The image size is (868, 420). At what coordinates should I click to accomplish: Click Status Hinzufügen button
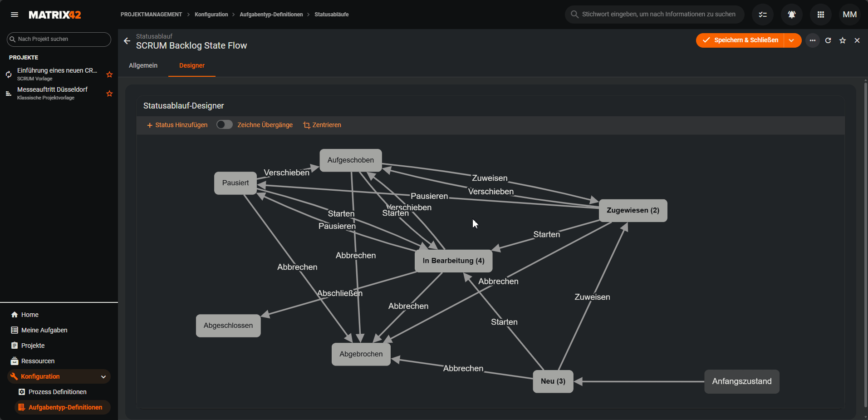point(177,125)
